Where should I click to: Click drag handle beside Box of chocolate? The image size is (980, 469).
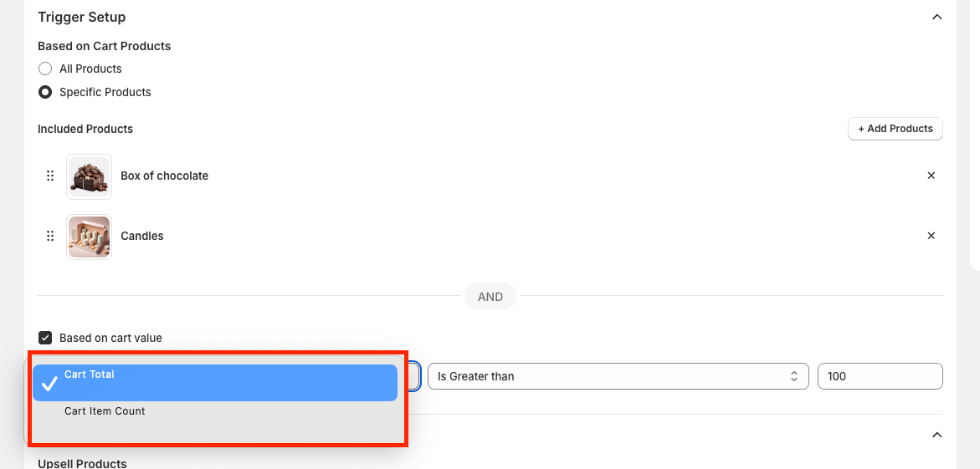tap(50, 176)
